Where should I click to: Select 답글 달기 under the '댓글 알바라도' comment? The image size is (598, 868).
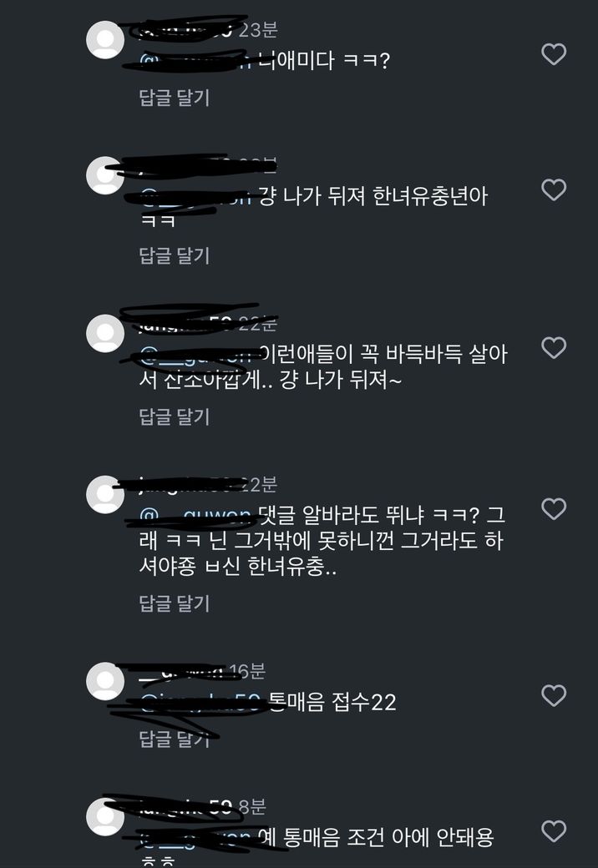(x=175, y=603)
